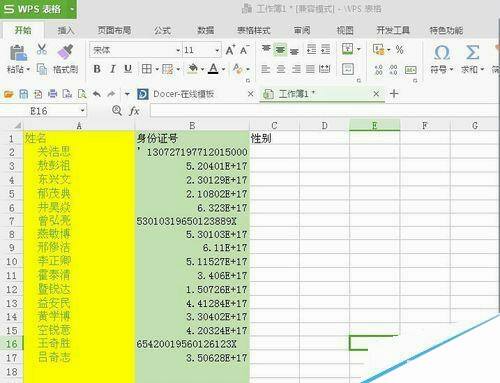Open the 公式 ribbon tab
Viewport: 500px width, 383px height.
(x=162, y=31)
